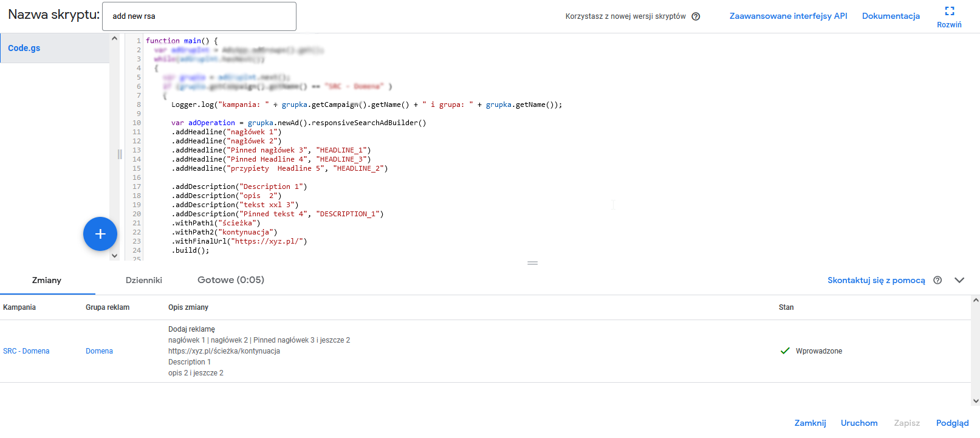Click the script name input field
The height and width of the screenshot is (438, 980).
tap(199, 16)
